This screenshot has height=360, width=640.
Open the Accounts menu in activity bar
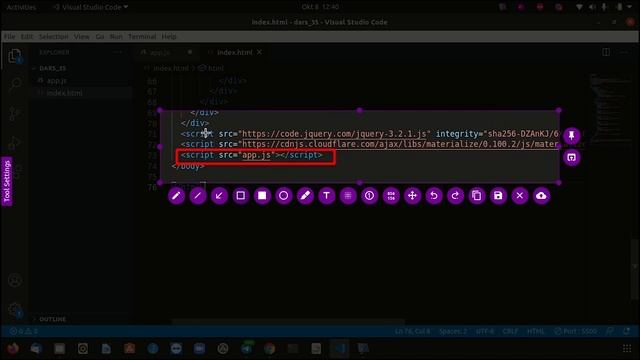[15, 281]
